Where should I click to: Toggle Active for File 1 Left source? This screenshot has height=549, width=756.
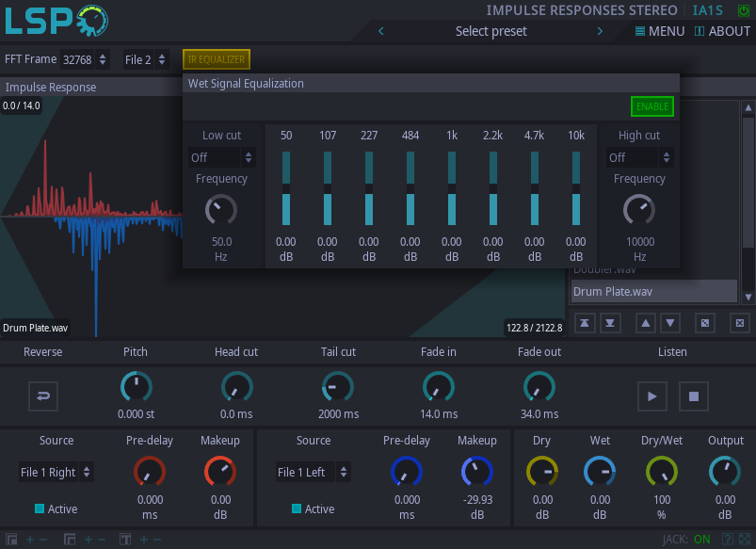pos(297,509)
